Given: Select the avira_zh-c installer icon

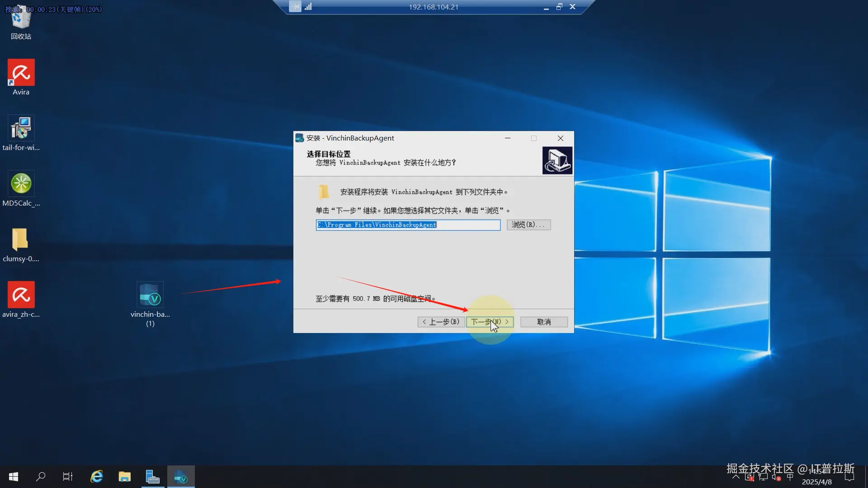Looking at the screenshot, I should [x=21, y=296].
